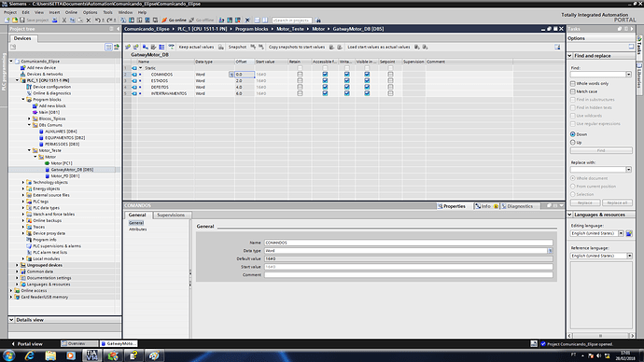Toggle Retain checkbox for COMANDOS row

coord(300,75)
